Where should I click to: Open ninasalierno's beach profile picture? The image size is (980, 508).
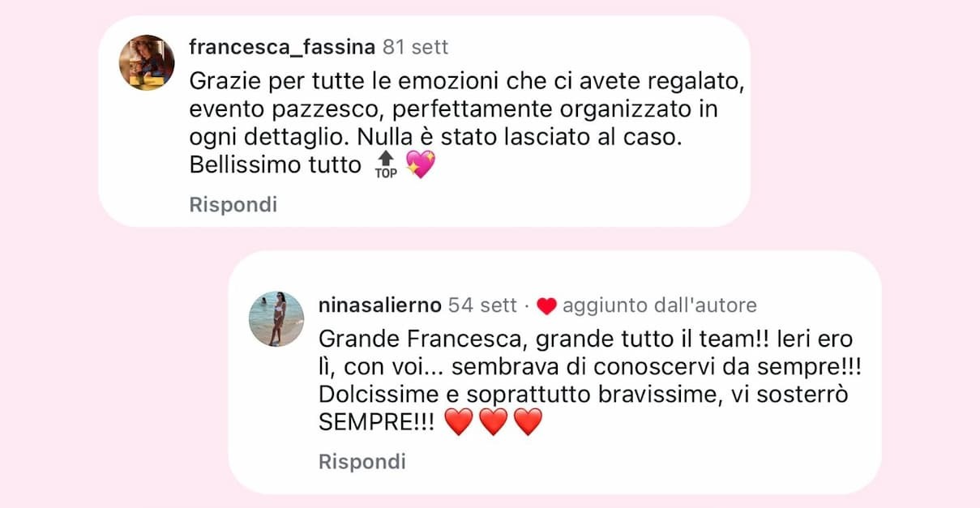[276, 319]
